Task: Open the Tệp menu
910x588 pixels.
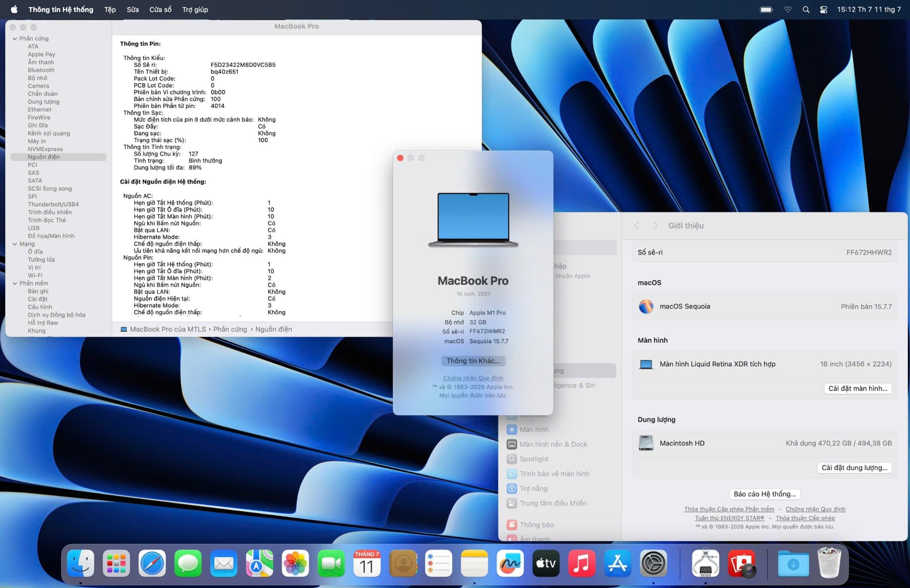Action: point(110,9)
